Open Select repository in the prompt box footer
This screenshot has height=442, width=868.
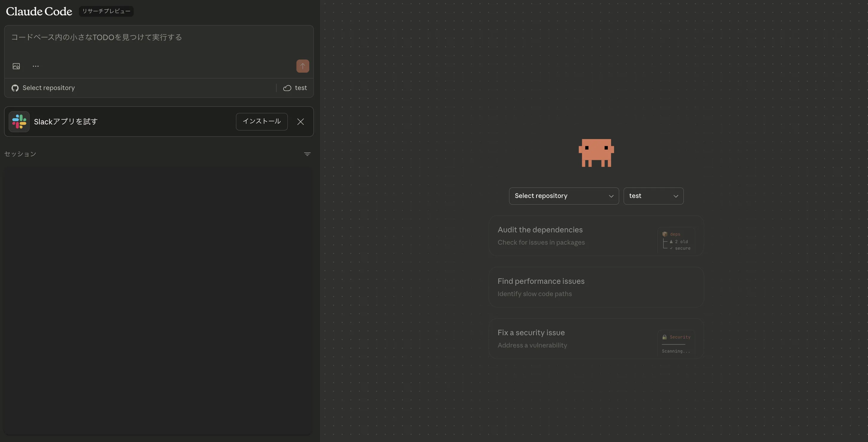(x=48, y=88)
